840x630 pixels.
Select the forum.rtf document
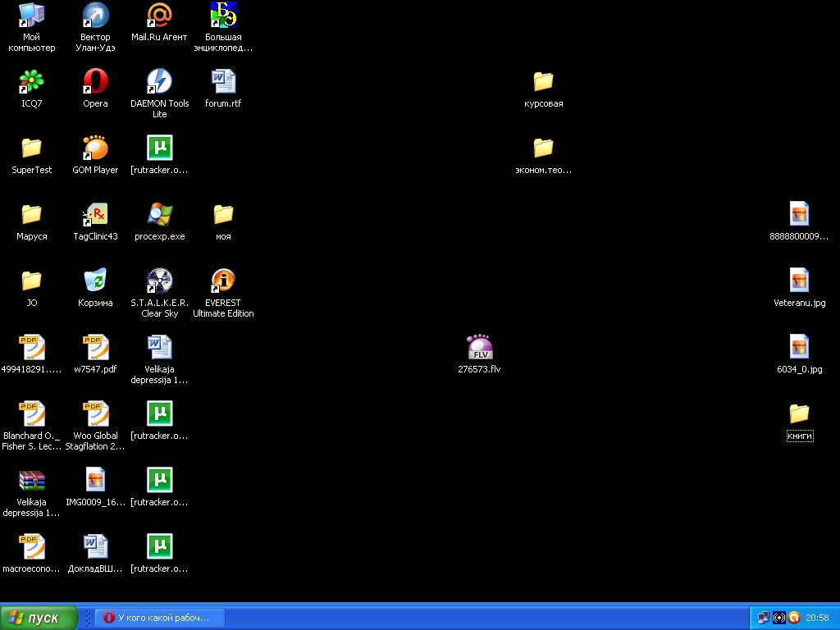[223, 82]
